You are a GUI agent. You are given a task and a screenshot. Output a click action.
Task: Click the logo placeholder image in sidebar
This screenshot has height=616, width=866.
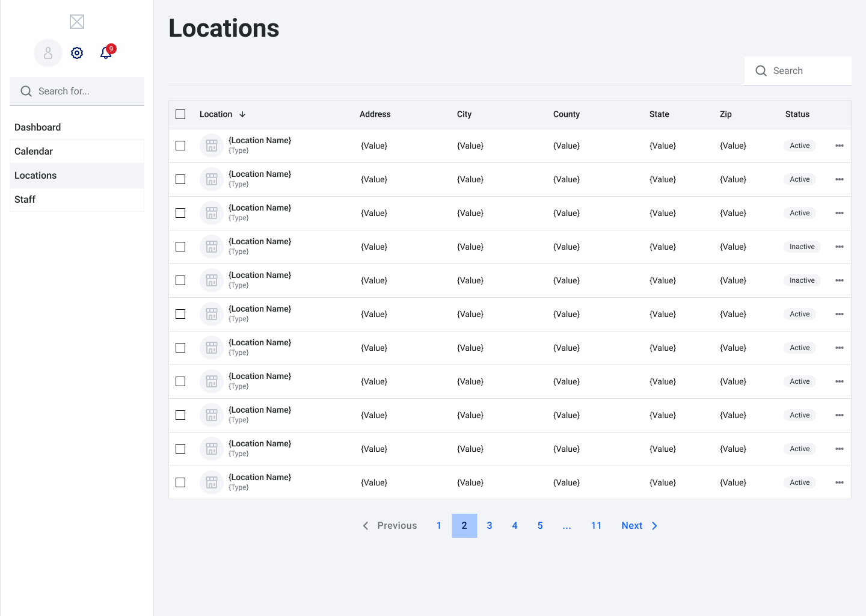(77, 22)
